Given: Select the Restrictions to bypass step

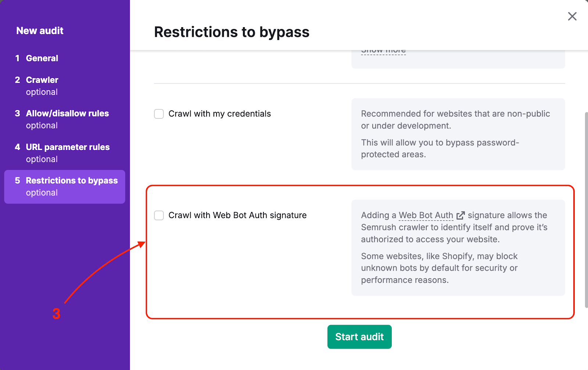Looking at the screenshot, I should (71, 180).
